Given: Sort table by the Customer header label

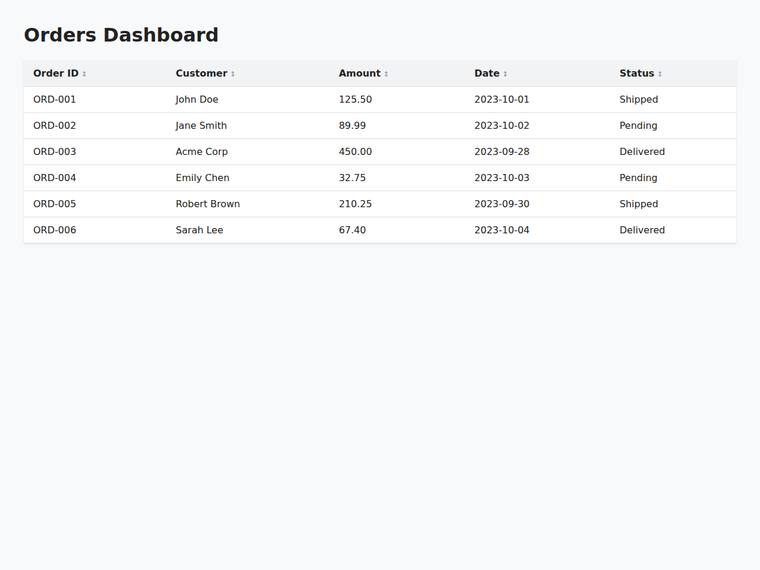Looking at the screenshot, I should coord(201,73).
